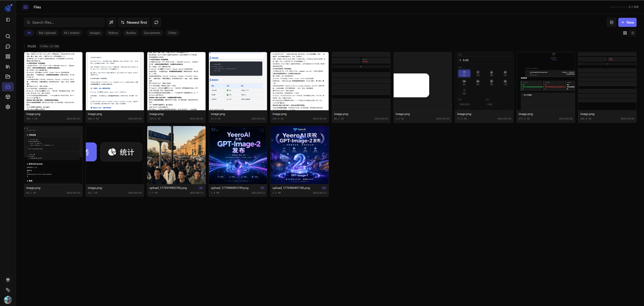
Task: Filter by Documents
Action: click(x=152, y=33)
